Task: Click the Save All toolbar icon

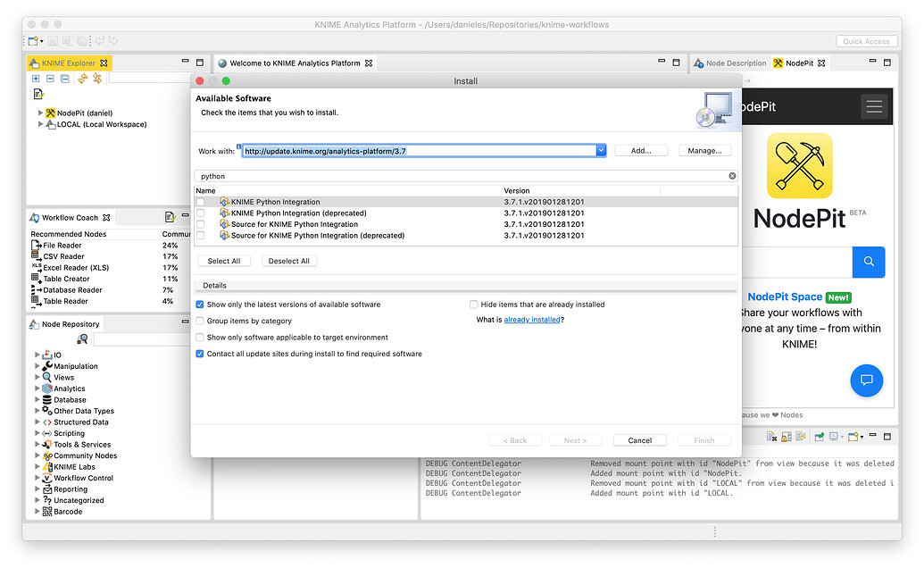Action: pyautogui.click(x=82, y=41)
